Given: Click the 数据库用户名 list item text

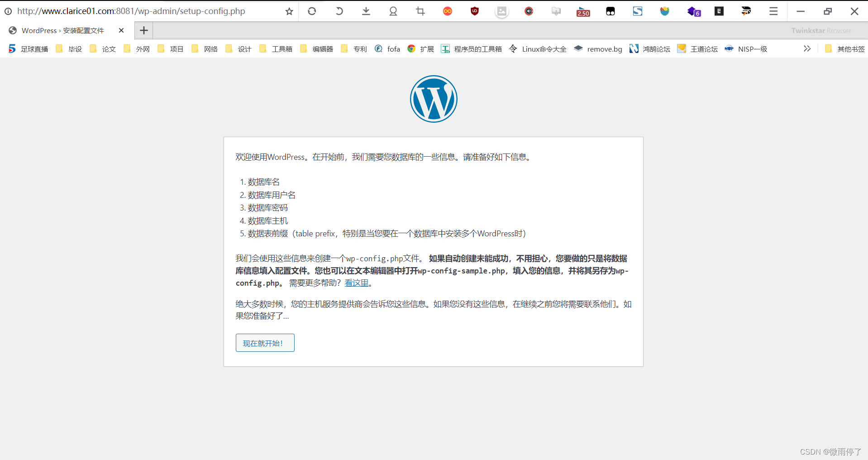Looking at the screenshot, I should point(272,195).
